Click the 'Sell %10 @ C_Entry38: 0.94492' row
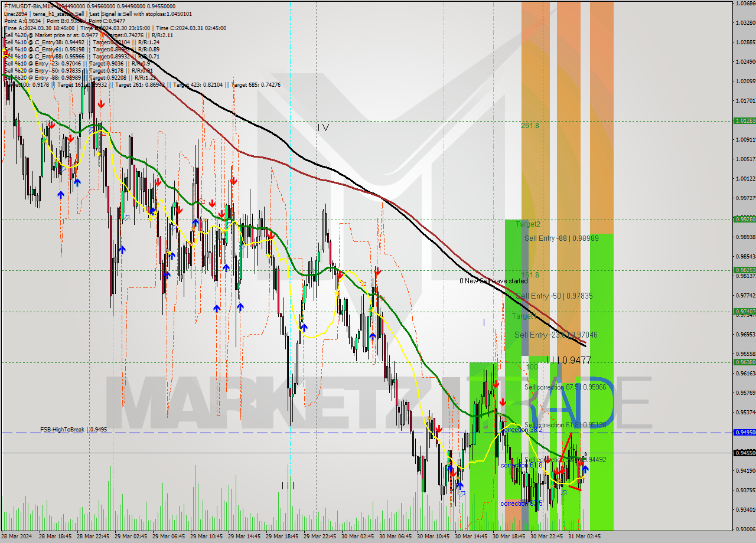756x543 pixels. pyautogui.click(x=82, y=42)
